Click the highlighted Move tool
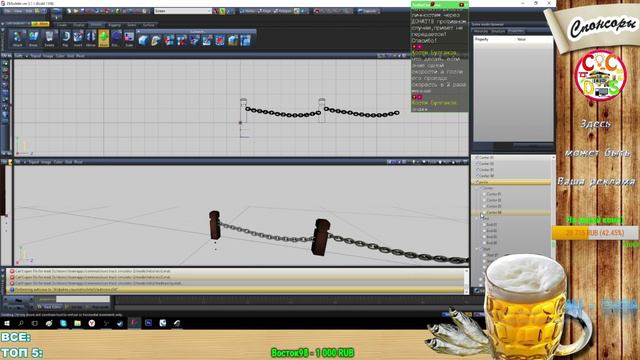This screenshot has width=640, height=360. click(104, 39)
